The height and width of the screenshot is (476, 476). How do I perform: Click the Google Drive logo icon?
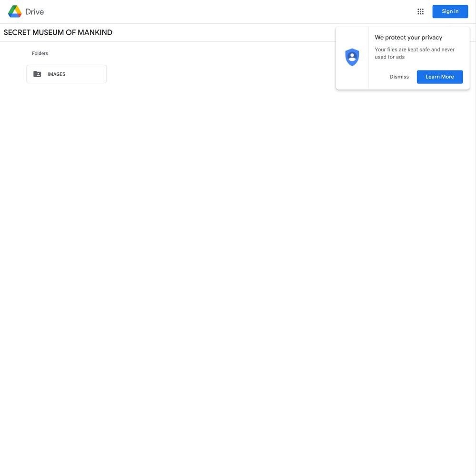[15, 11]
